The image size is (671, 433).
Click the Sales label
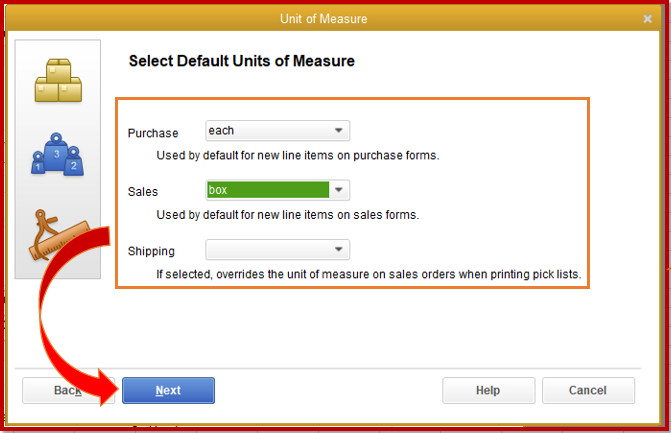coord(143,192)
